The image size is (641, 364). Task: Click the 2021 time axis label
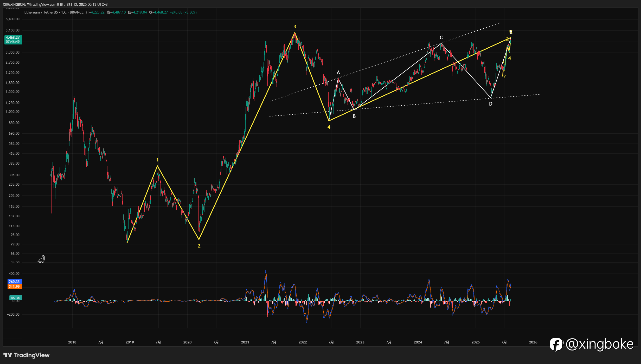(x=245, y=342)
